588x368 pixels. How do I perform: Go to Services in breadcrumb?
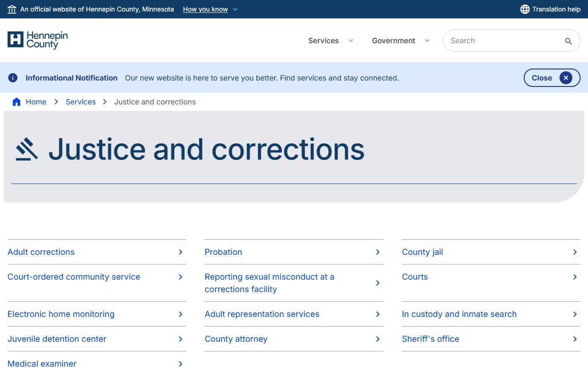tap(80, 102)
